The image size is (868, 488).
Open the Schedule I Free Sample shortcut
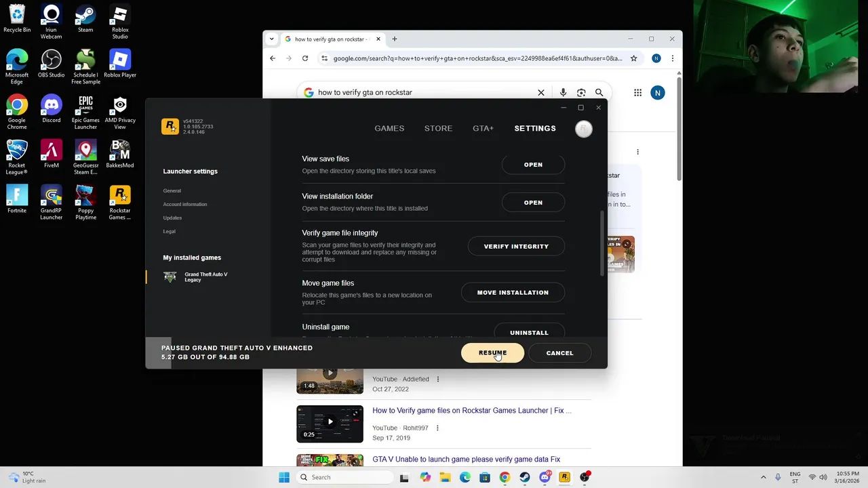pos(85,67)
